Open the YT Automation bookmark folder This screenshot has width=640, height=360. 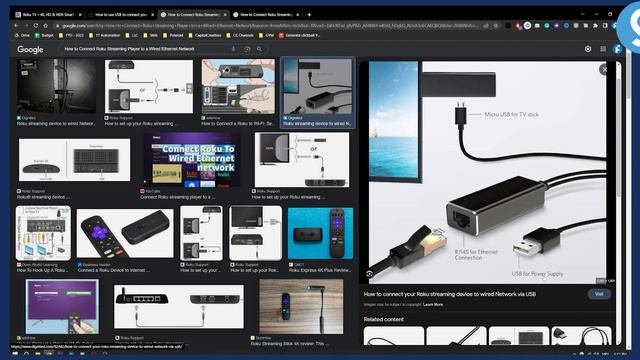(x=104, y=36)
